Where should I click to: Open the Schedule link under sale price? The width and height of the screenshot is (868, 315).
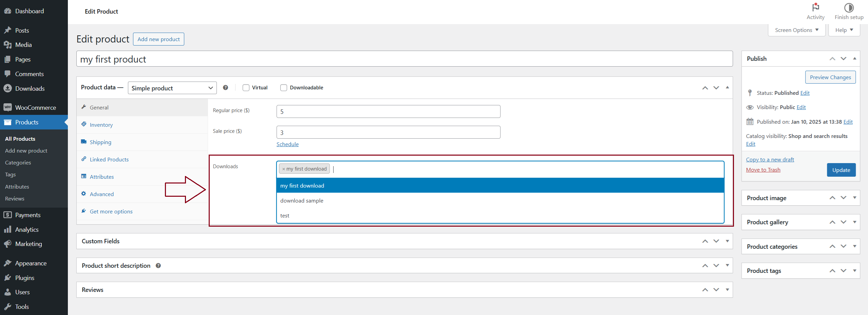(287, 144)
